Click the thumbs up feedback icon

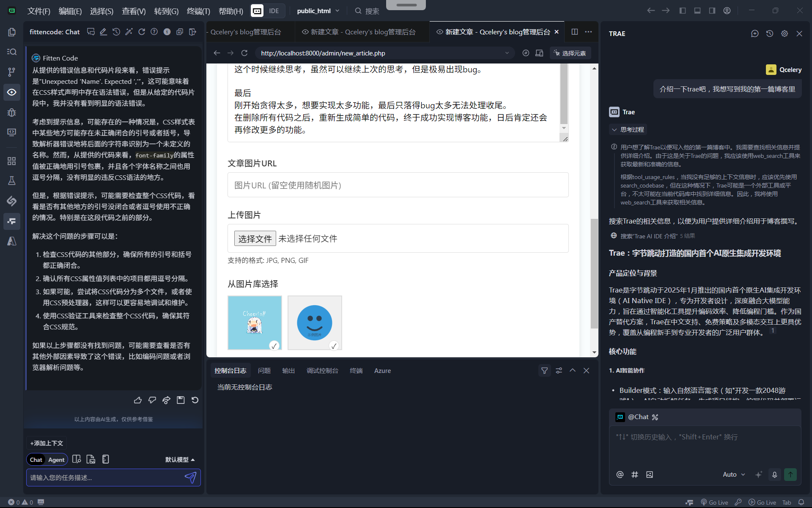138,400
